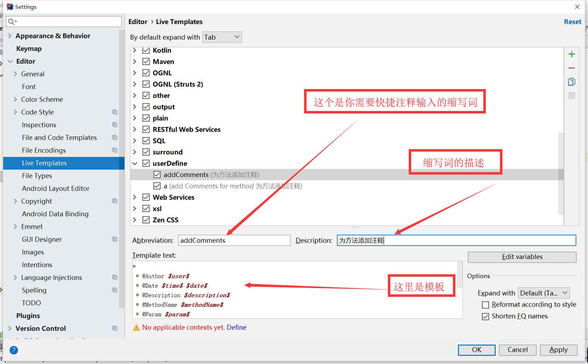Viewport: 588px width, 364px height.
Task: Click the project-level icon beside Copyright
Action: (115, 201)
